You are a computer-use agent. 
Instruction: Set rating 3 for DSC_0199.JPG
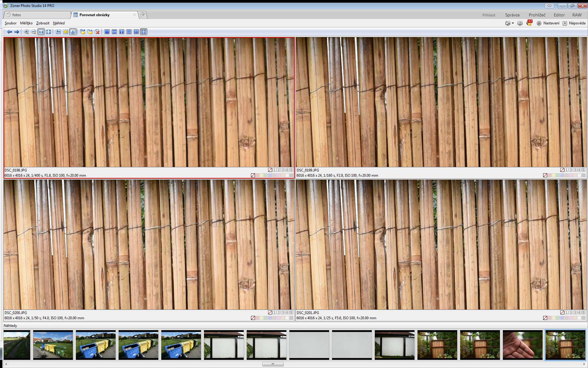point(575,170)
